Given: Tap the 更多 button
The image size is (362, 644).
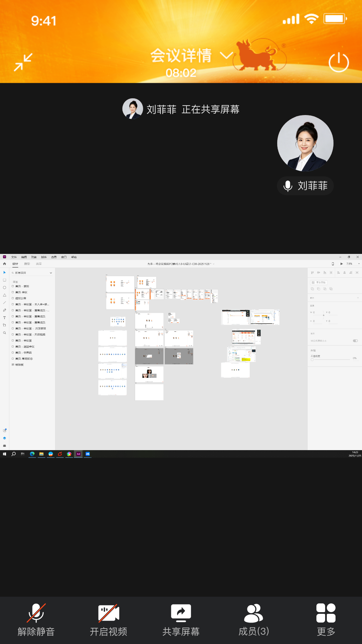Looking at the screenshot, I should [326, 620].
